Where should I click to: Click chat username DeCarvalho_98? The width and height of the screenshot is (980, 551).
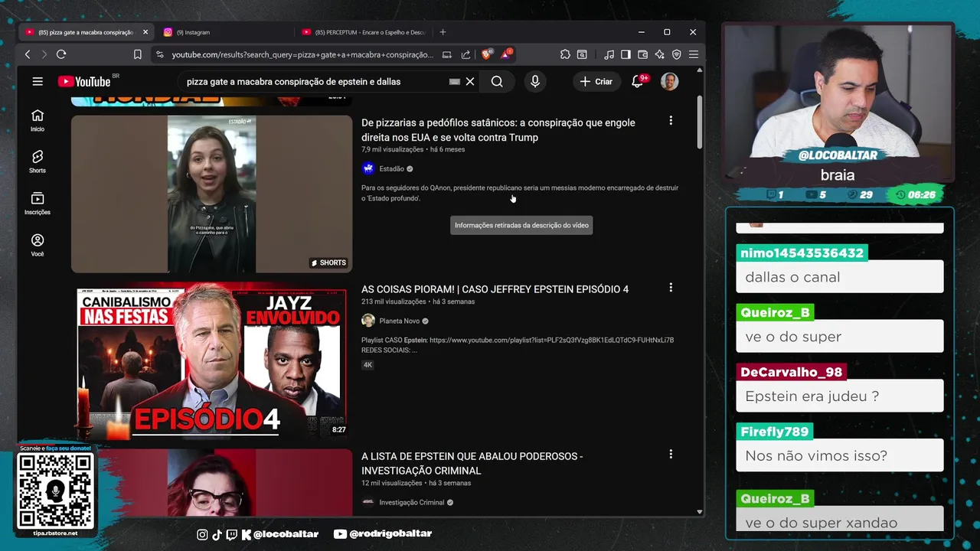[x=792, y=372]
